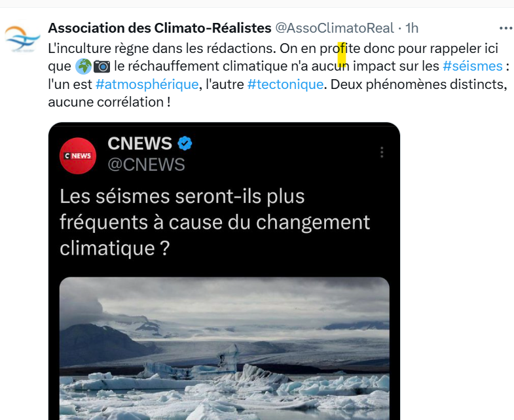Screen dimensions: 514x420
Task: Open the vertical dots menu on the CNEWS card
Action: [382, 152]
